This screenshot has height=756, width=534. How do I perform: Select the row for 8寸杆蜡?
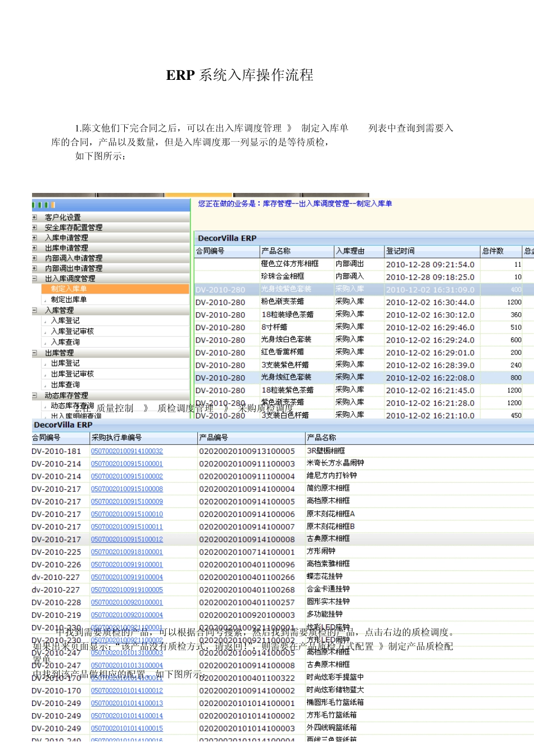[x=364, y=327]
